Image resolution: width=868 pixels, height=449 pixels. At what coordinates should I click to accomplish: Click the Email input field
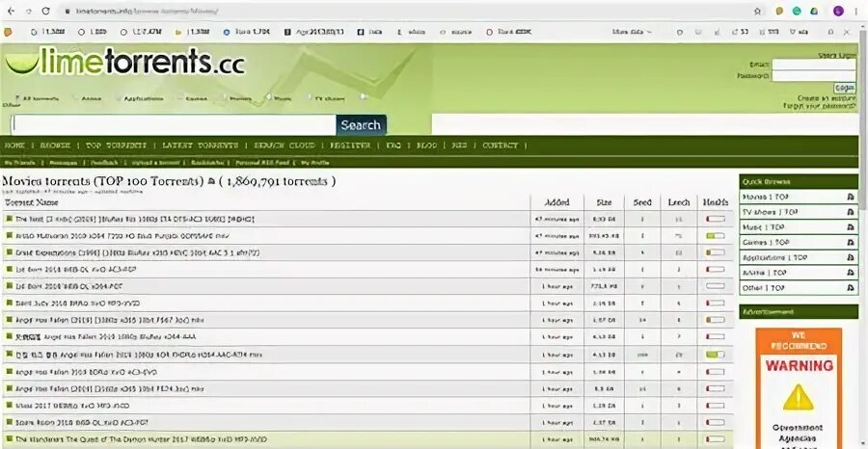pos(814,65)
